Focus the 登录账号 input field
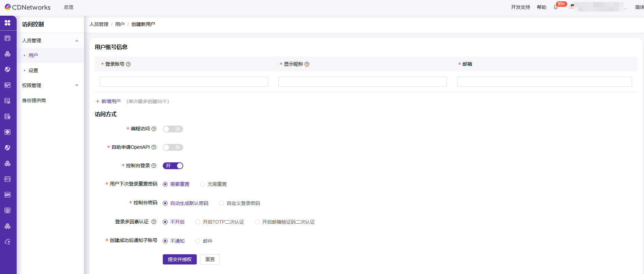The width and height of the screenshot is (644, 274). tap(184, 82)
